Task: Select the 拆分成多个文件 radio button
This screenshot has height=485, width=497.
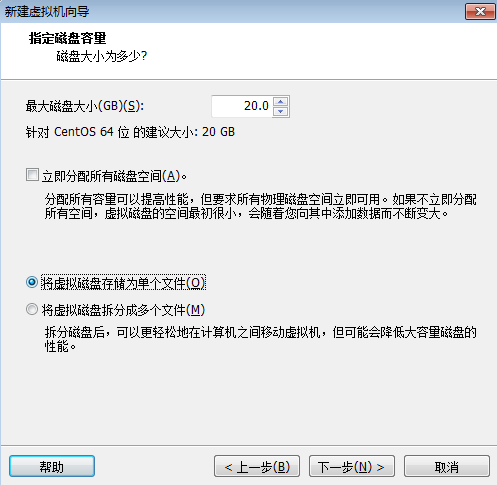Action: coord(32,310)
